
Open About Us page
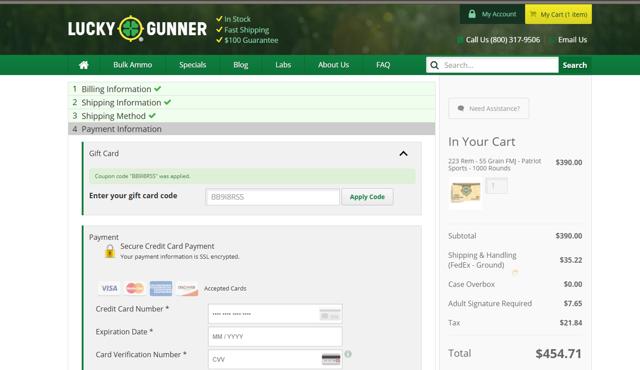click(x=333, y=65)
